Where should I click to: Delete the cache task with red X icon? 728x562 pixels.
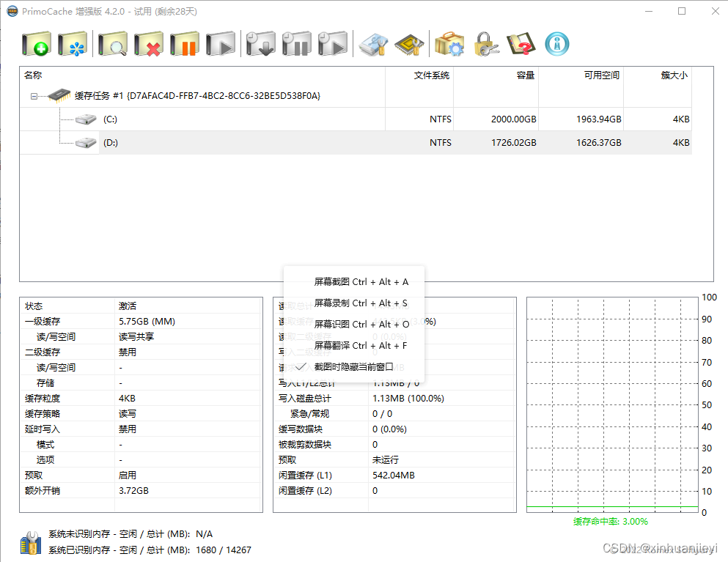click(149, 44)
